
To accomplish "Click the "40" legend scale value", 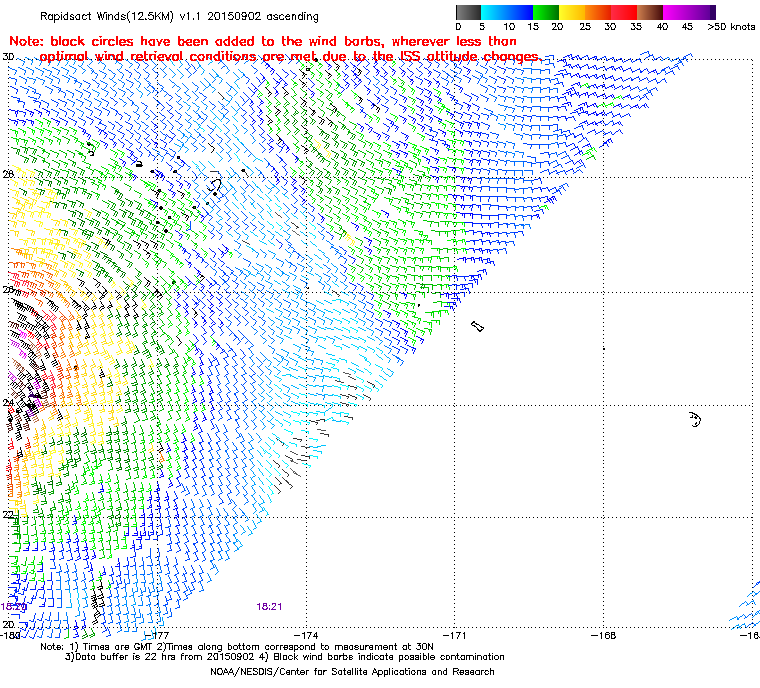I will coord(662,27).
